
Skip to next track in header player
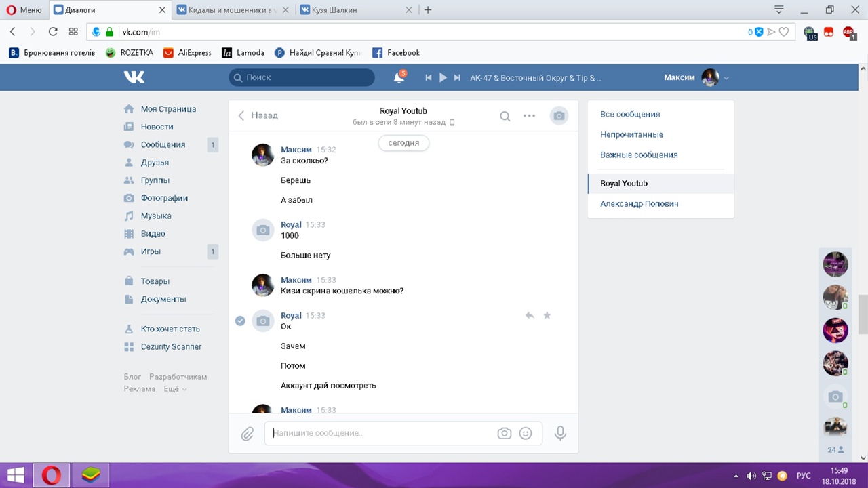point(458,78)
